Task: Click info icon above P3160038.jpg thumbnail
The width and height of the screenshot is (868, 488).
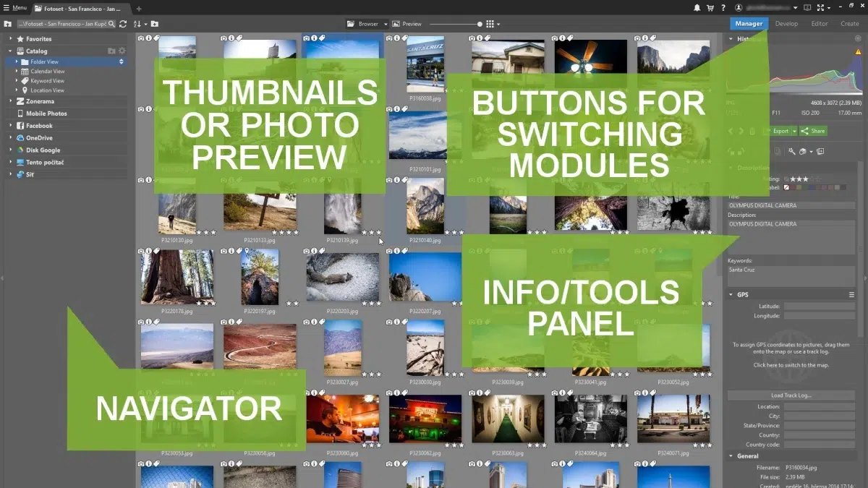Action: (x=396, y=38)
